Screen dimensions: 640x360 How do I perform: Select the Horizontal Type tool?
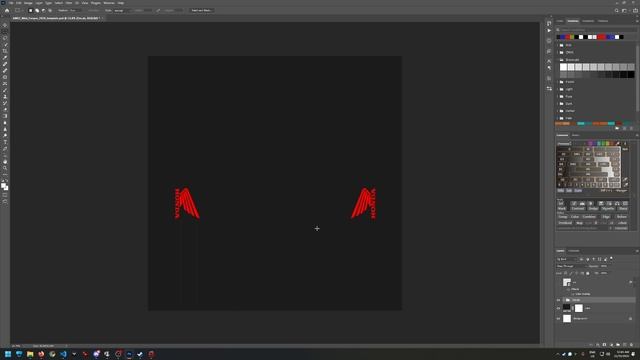pyautogui.click(x=5, y=142)
